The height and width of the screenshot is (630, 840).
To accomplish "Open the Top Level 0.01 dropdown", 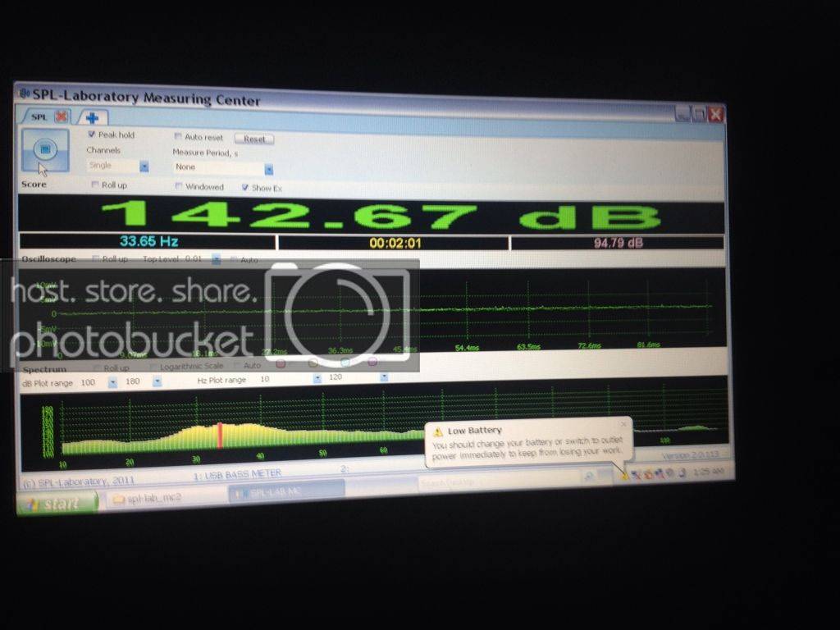I will (216, 260).
